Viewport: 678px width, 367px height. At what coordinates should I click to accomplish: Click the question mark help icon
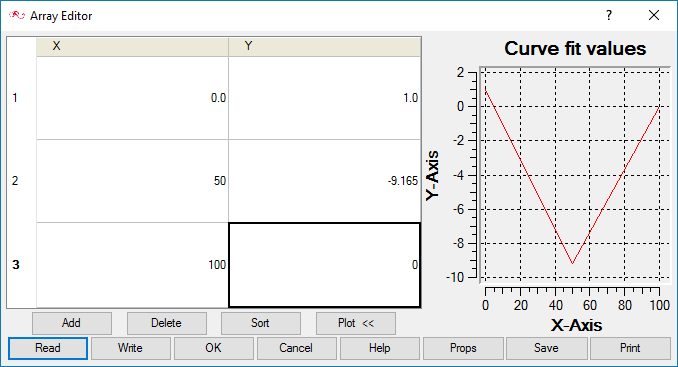point(609,16)
